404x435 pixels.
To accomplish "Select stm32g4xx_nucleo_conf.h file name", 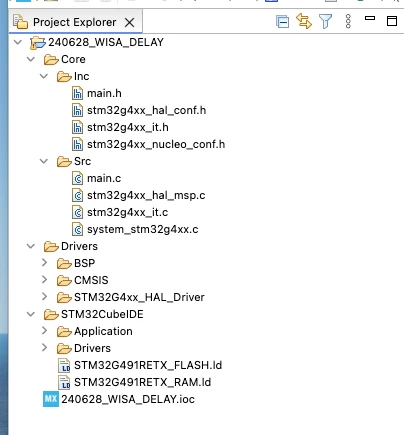I will point(156,144).
